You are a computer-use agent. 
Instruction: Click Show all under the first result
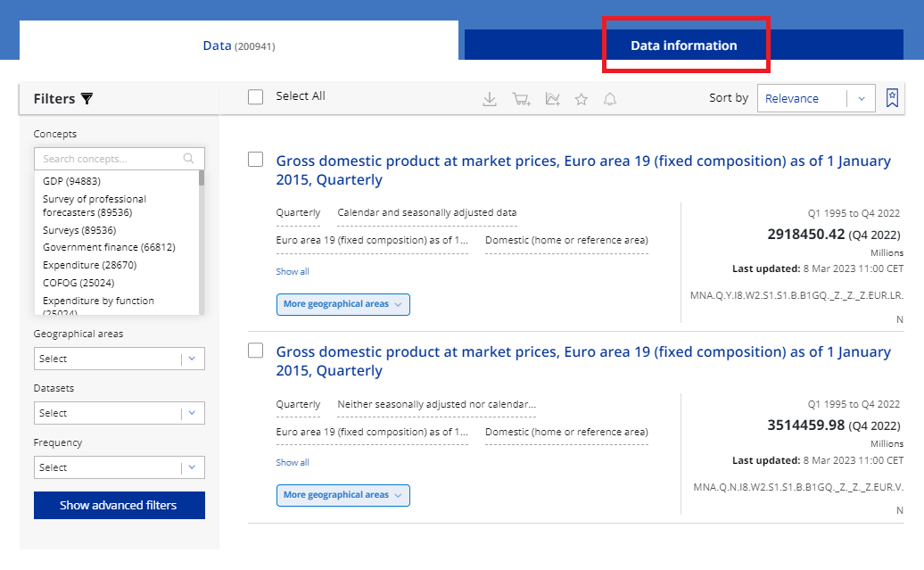coord(293,272)
